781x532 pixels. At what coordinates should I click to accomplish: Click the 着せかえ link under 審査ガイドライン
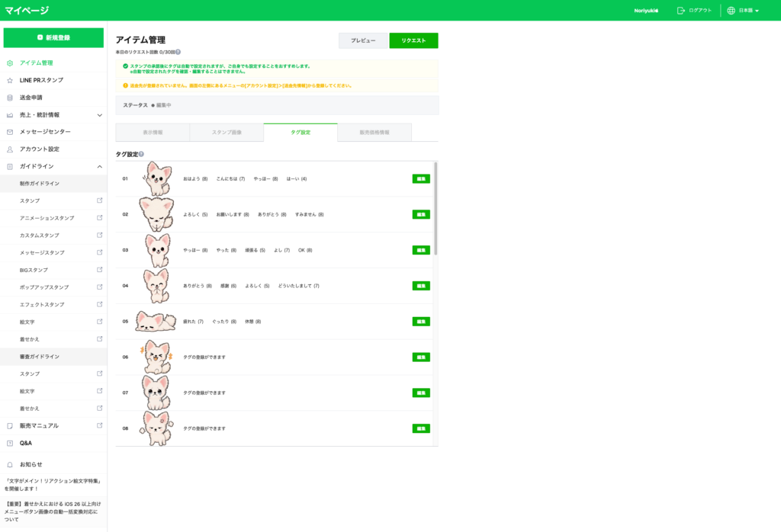tap(30, 409)
